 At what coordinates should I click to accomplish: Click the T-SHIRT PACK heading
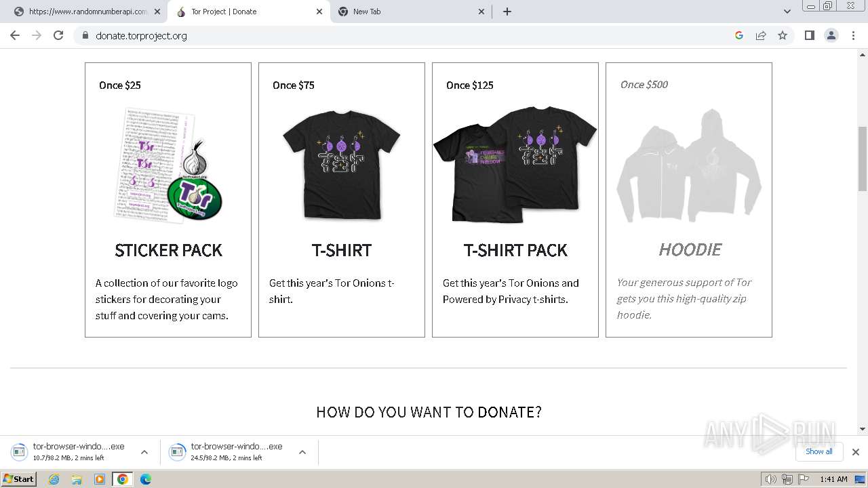(x=515, y=250)
